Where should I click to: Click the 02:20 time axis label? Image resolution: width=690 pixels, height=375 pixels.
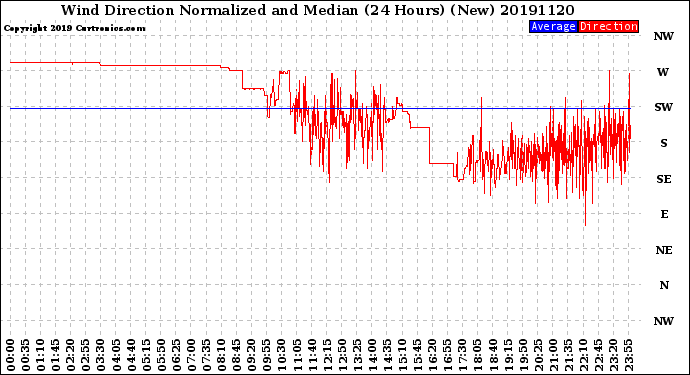point(70,355)
